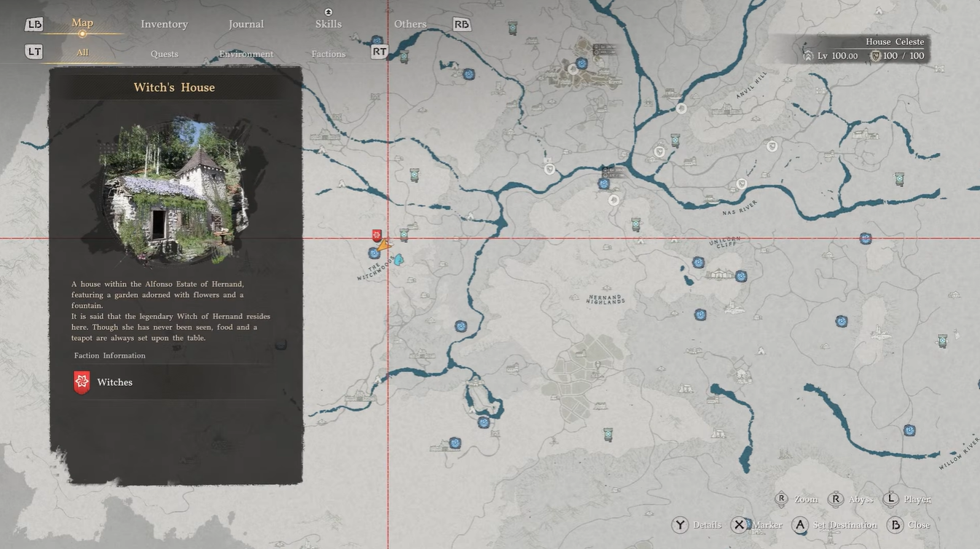
Task: Select the Witches faction row
Action: (175, 382)
